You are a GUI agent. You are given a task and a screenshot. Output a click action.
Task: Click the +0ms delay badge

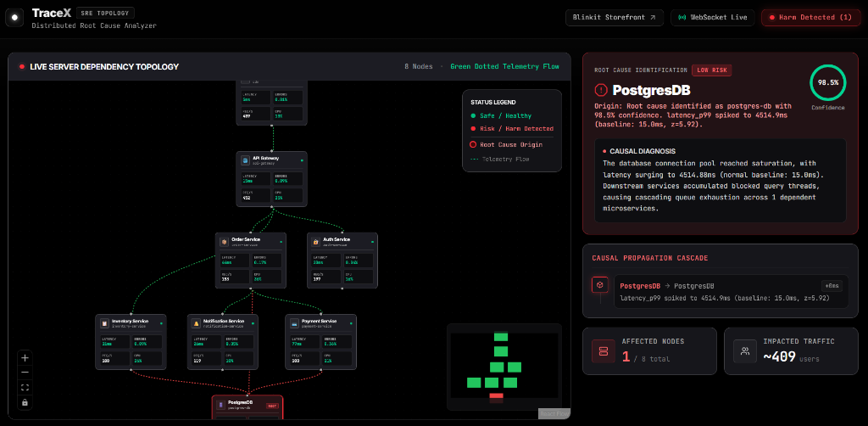[832, 286]
